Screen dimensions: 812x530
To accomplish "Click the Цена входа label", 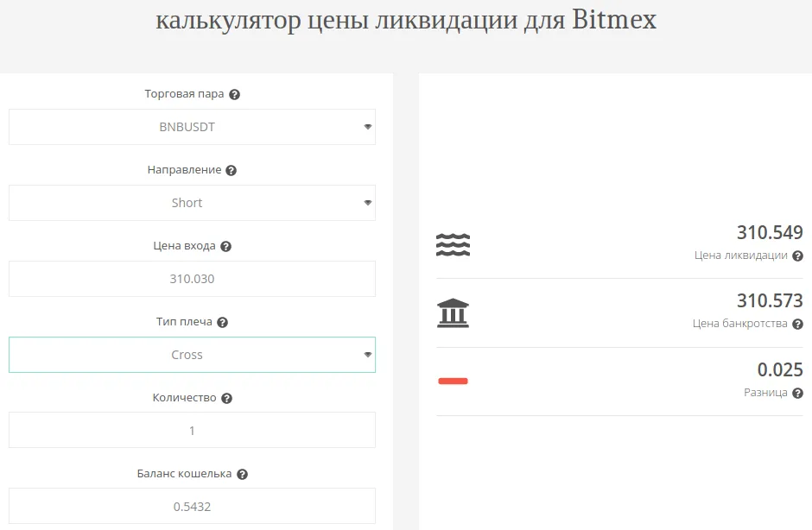I will [184, 246].
